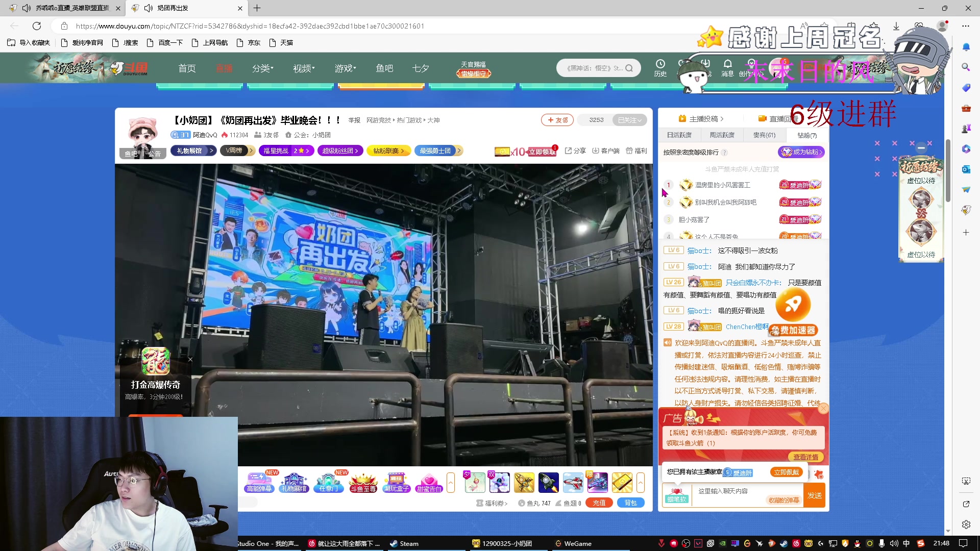This screenshot has width=980, height=551.
Task: Expand the 视频 navigation dropdown
Action: point(304,68)
